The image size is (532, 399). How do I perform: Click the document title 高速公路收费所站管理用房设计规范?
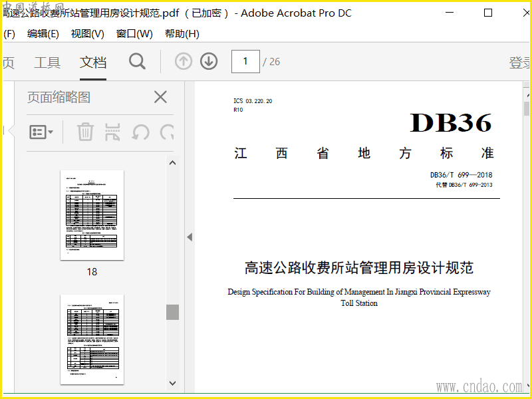359,268
